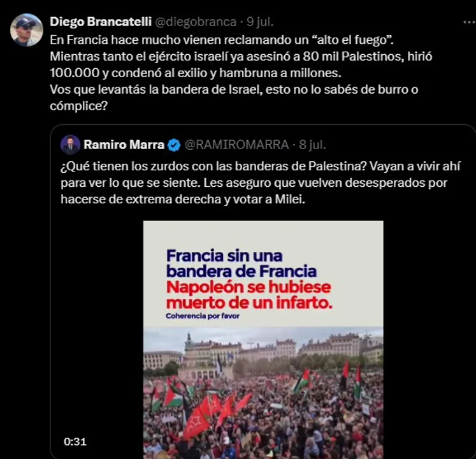476x459 pixels.
Task: Click the crowd with Palestinian flags footage
Action: (x=263, y=393)
